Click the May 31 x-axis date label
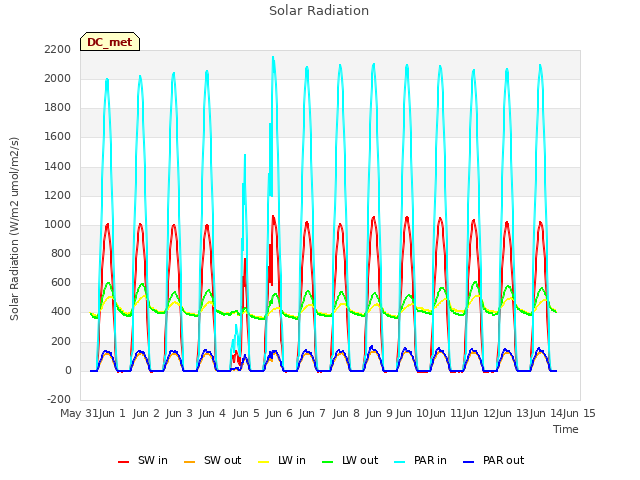640x480 pixels. pos(79,413)
